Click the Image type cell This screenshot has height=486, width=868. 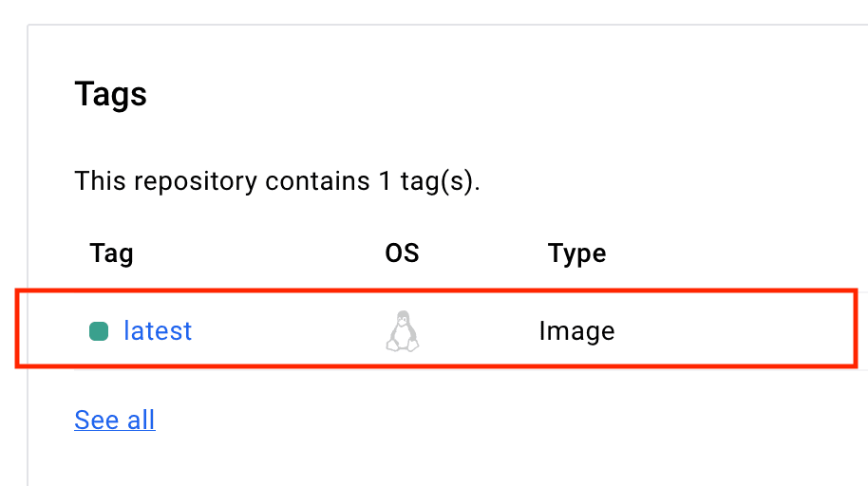[x=576, y=331]
